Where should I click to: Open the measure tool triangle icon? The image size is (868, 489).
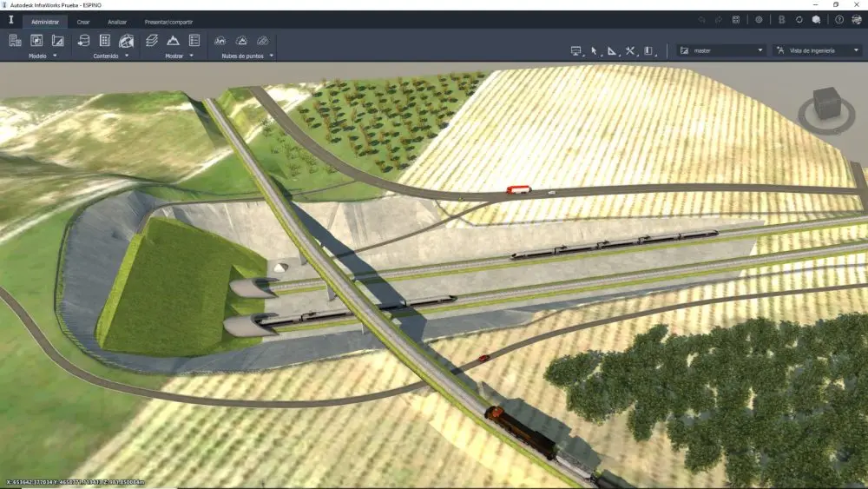pyautogui.click(x=612, y=50)
